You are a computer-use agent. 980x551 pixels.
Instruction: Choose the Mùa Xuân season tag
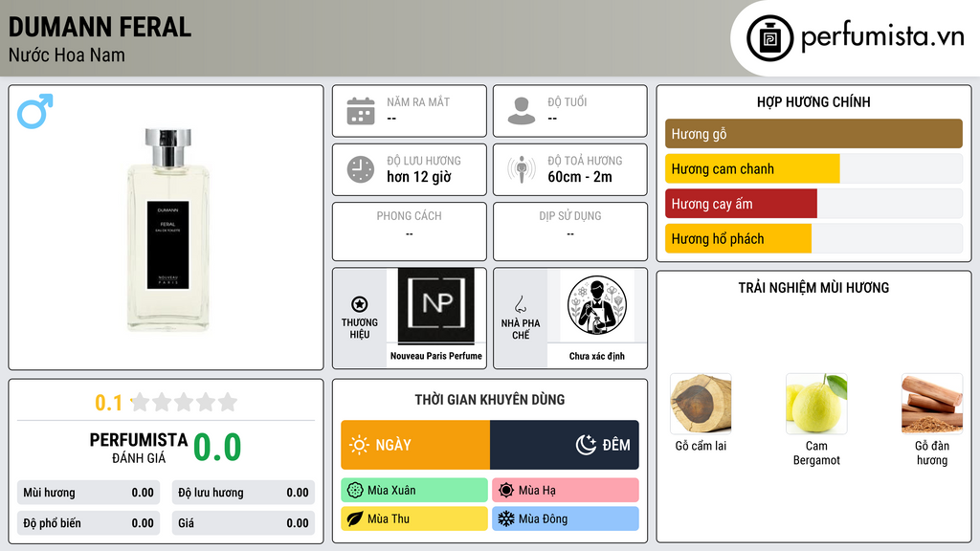click(x=414, y=491)
